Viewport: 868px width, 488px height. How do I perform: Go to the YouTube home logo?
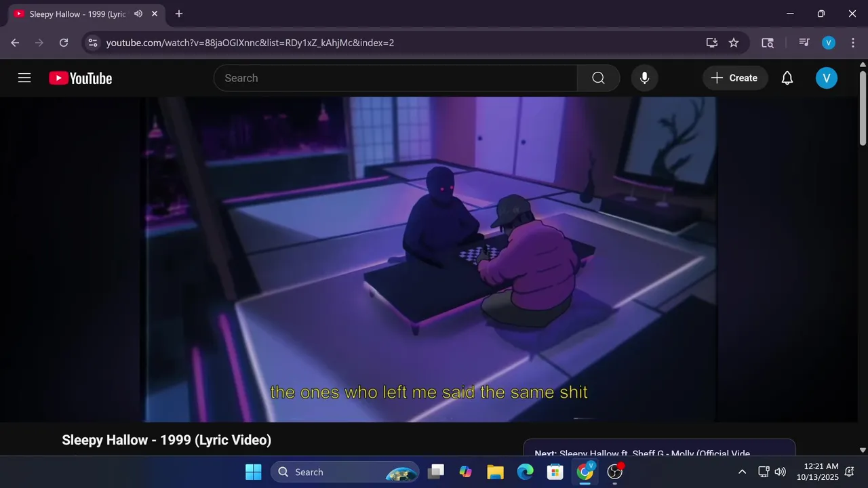pyautogui.click(x=80, y=79)
